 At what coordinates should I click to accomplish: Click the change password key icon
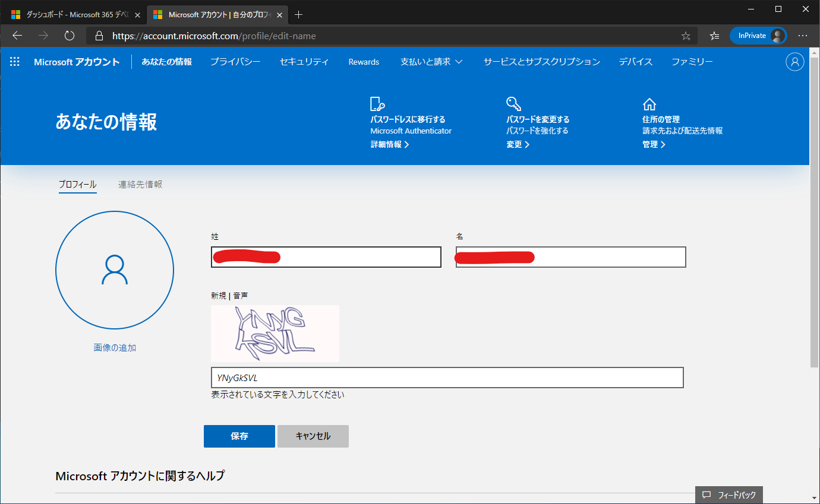tap(513, 104)
